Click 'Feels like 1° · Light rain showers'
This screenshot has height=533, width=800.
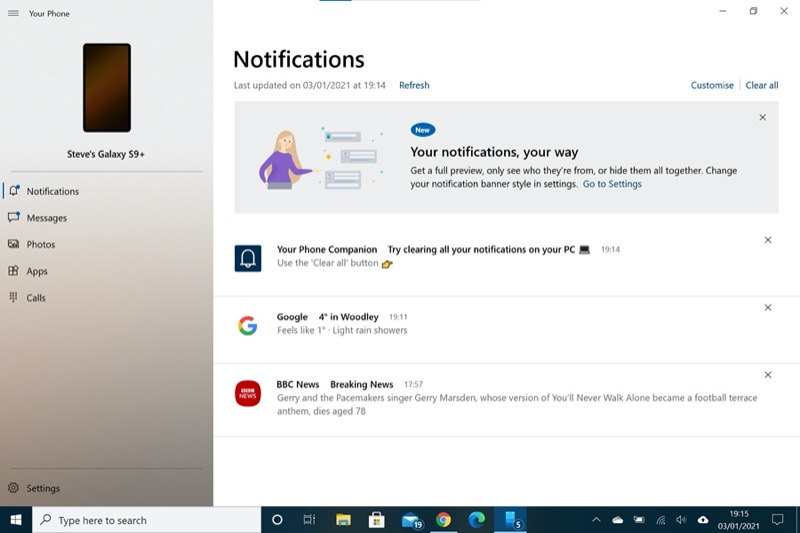point(342,331)
